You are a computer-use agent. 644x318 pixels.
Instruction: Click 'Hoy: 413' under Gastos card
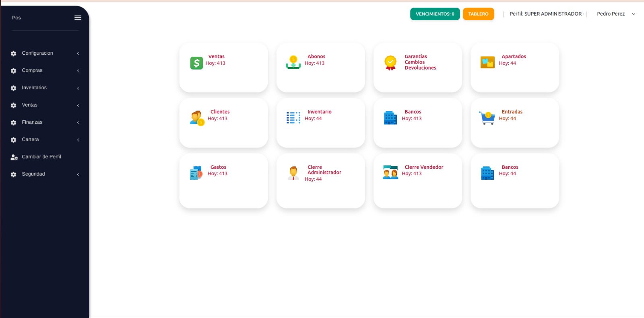point(217,174)
